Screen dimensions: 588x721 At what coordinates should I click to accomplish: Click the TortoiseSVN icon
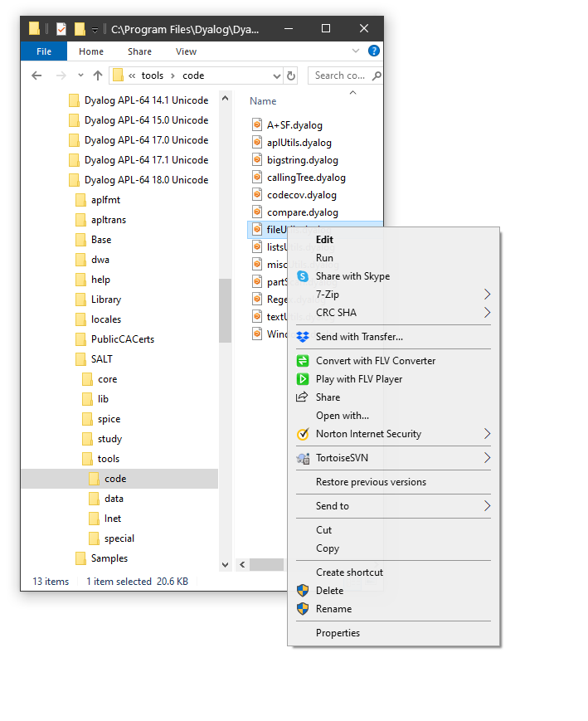(303, 458)
